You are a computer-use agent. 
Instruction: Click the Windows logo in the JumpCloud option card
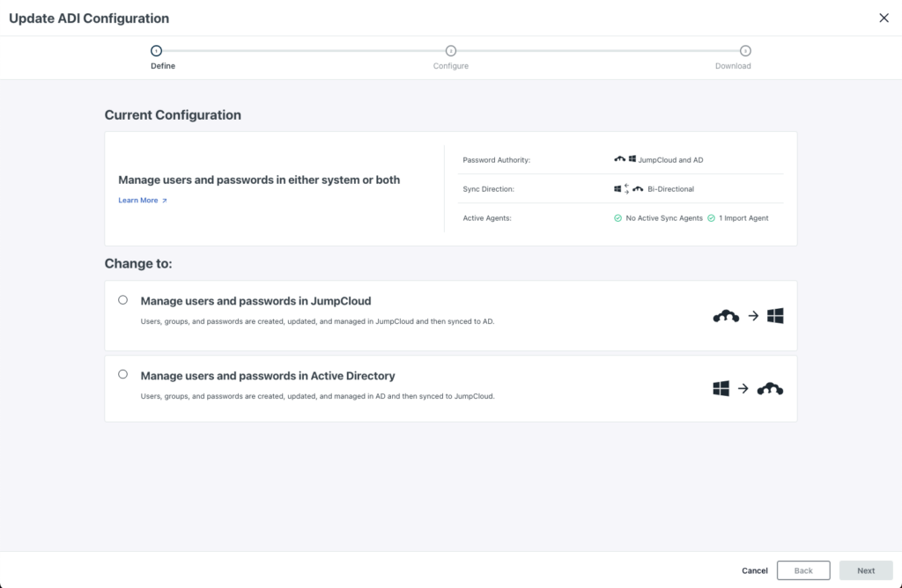tap(775, 316)
